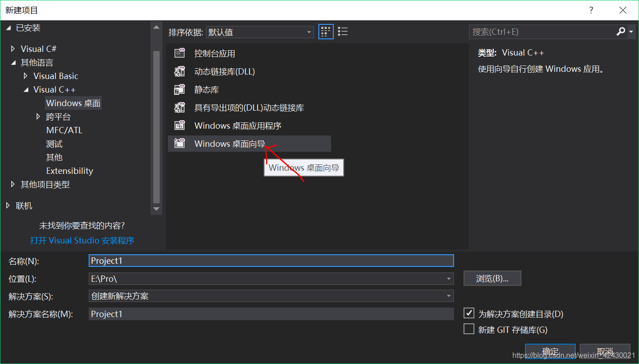Select the 动态链接库(DLL) template text
The image size is (639, 364).
tap(225, 71)
